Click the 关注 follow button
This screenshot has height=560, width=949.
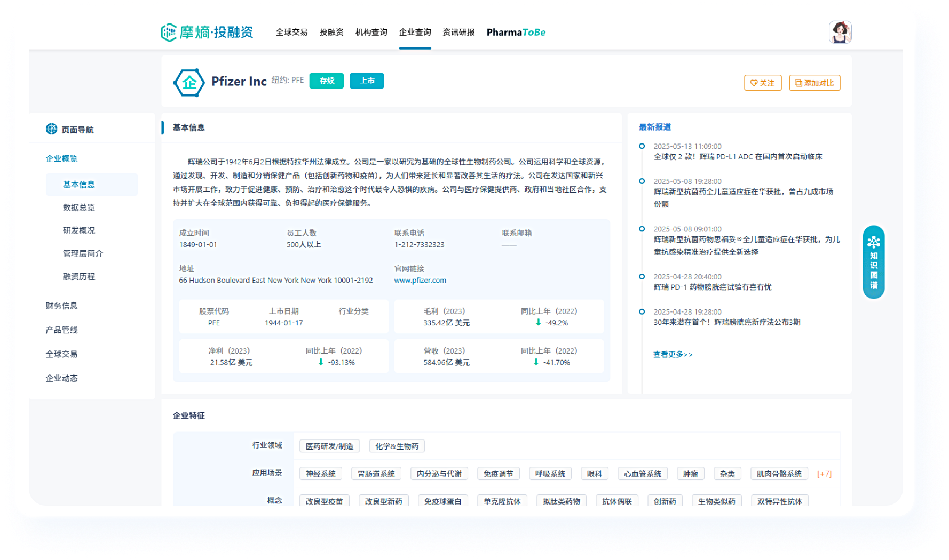tap(763, 83)
